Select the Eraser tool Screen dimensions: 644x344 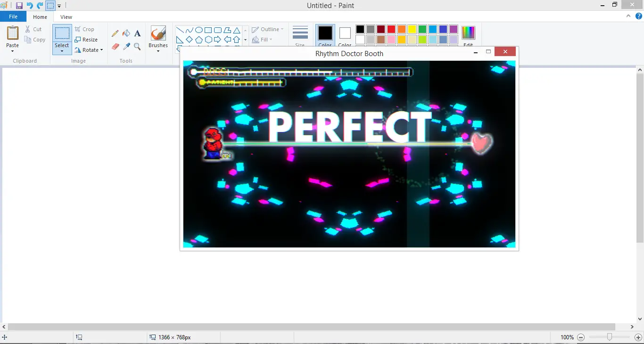click(115, 47)
